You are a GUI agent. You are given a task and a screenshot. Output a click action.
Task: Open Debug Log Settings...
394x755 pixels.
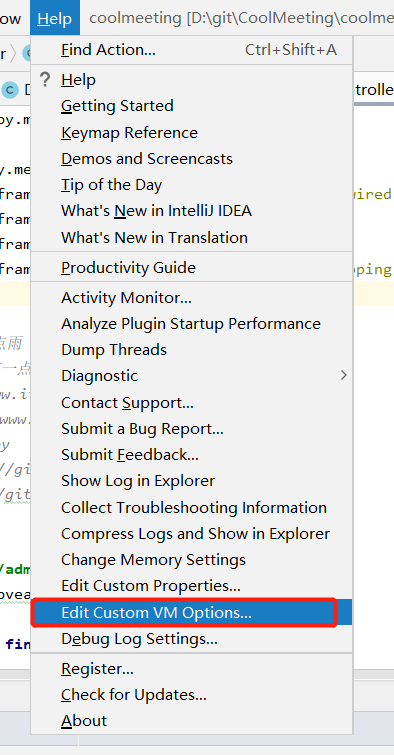point(192,639)
